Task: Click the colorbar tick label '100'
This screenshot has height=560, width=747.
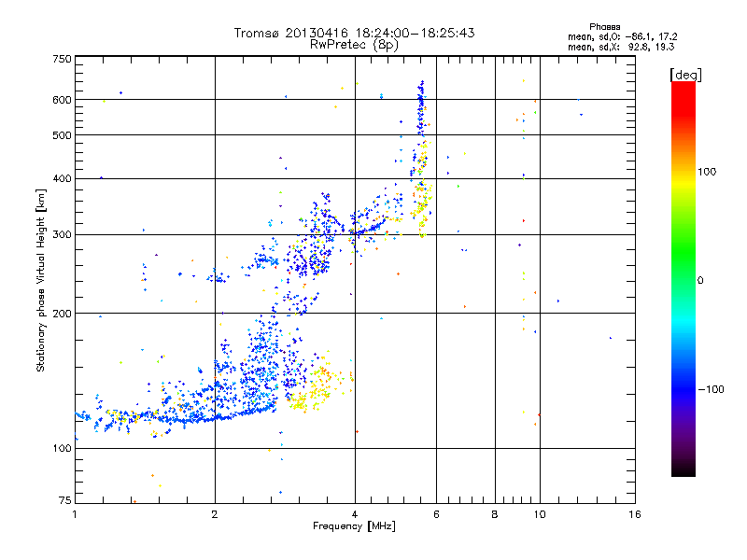Action: click(707, 172)
